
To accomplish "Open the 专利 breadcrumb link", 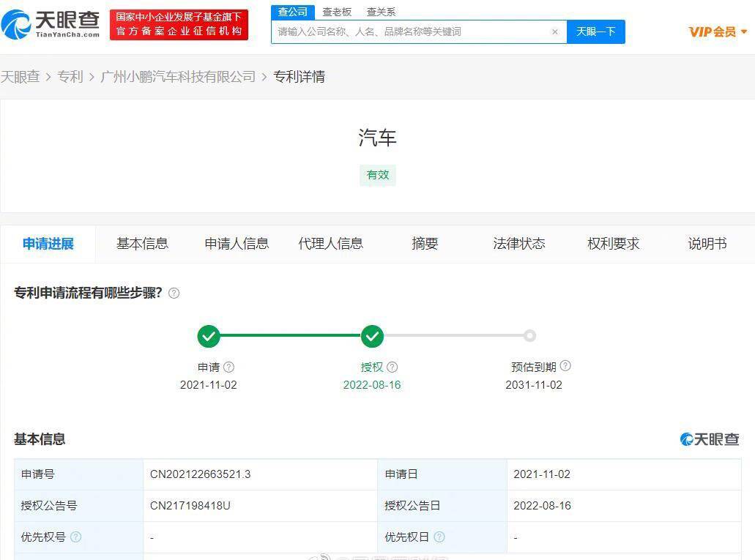I will 70,77.
